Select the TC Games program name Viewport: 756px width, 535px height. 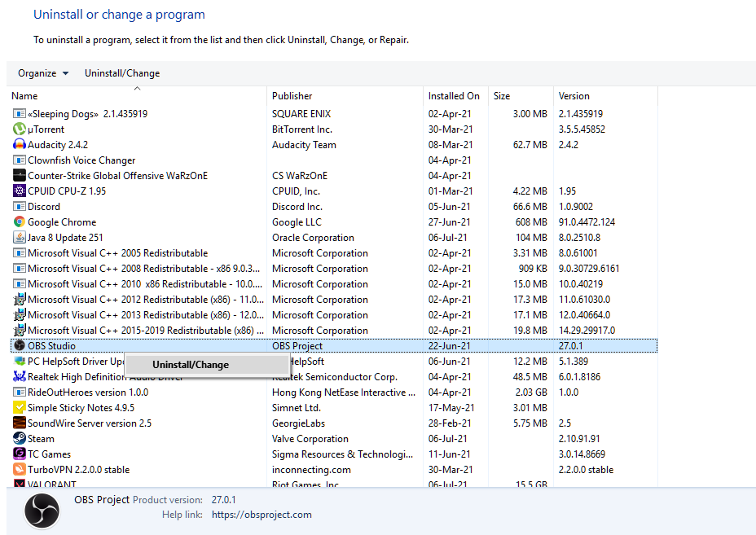(49, 454)
